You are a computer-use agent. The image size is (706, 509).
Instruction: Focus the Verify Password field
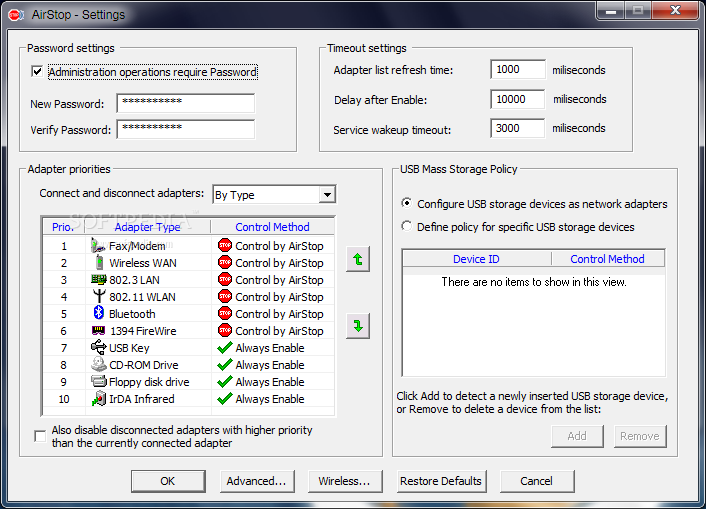pos(186,129)
